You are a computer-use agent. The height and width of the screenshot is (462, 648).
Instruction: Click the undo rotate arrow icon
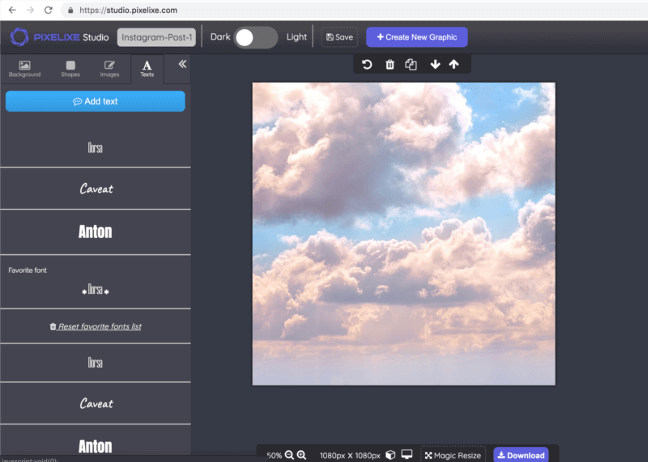click(367, 65)
